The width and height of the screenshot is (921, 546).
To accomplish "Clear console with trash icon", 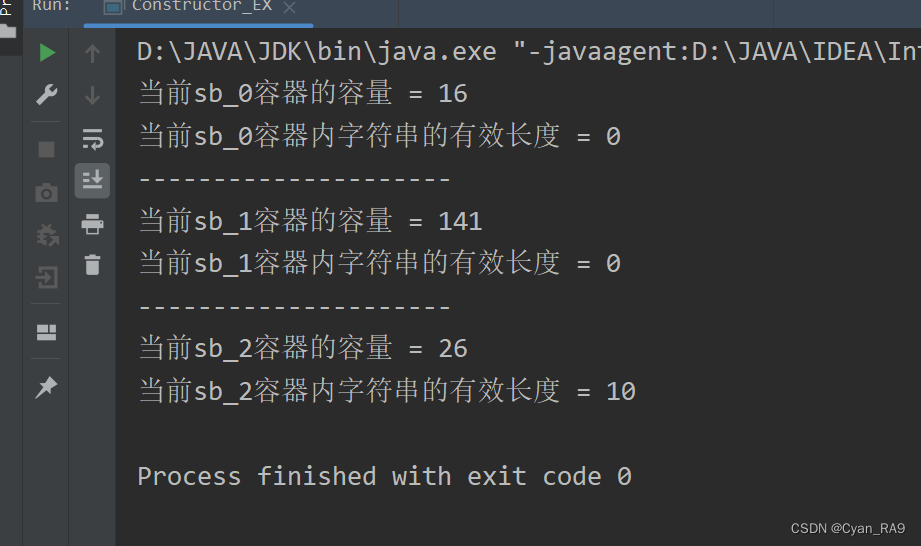I will tap(92, 265).
